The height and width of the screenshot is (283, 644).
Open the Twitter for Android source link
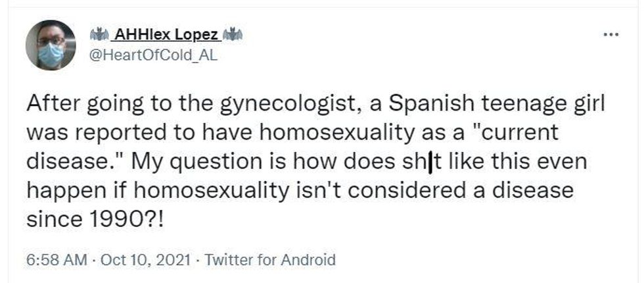270,260
